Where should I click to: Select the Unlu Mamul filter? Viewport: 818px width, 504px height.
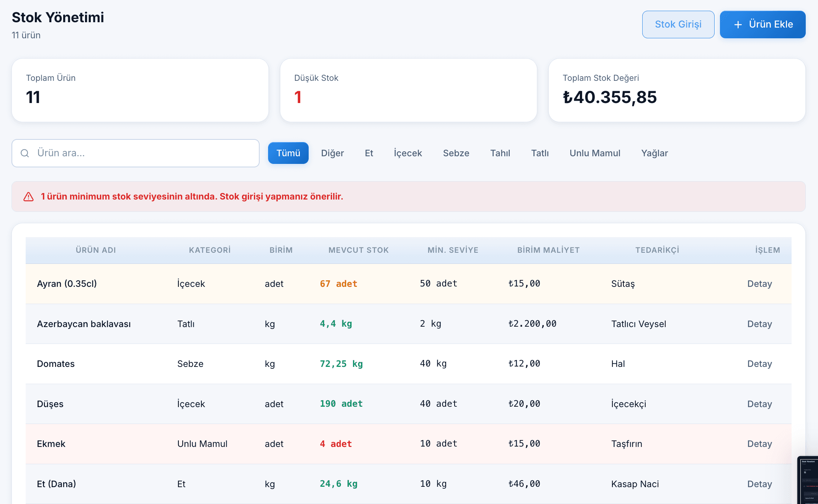[594, 153]
